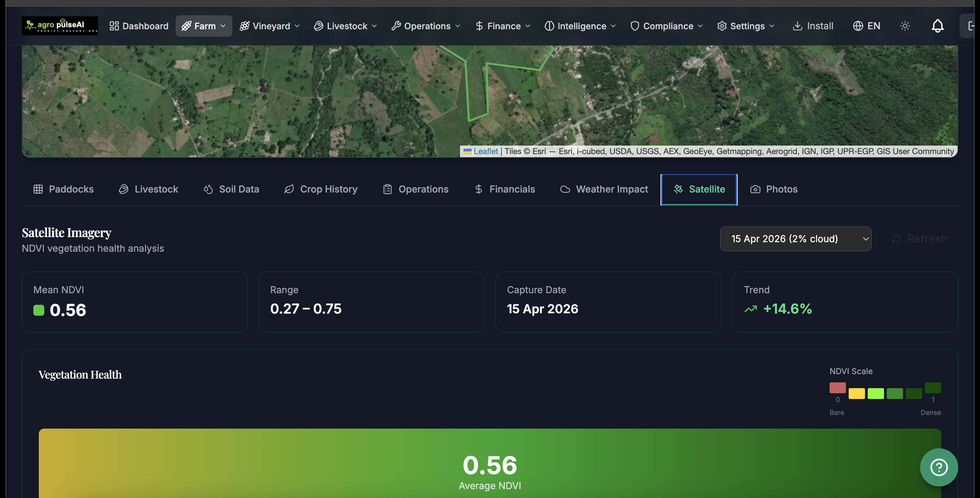Click the Settings gear icon
Viewport: 980px width, 498px height.
(722, 26)
